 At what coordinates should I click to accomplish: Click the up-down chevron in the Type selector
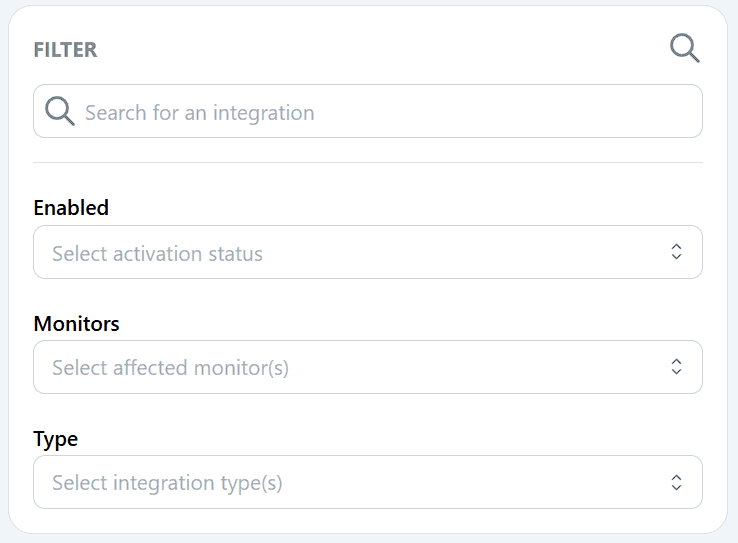tap(676, 482)
